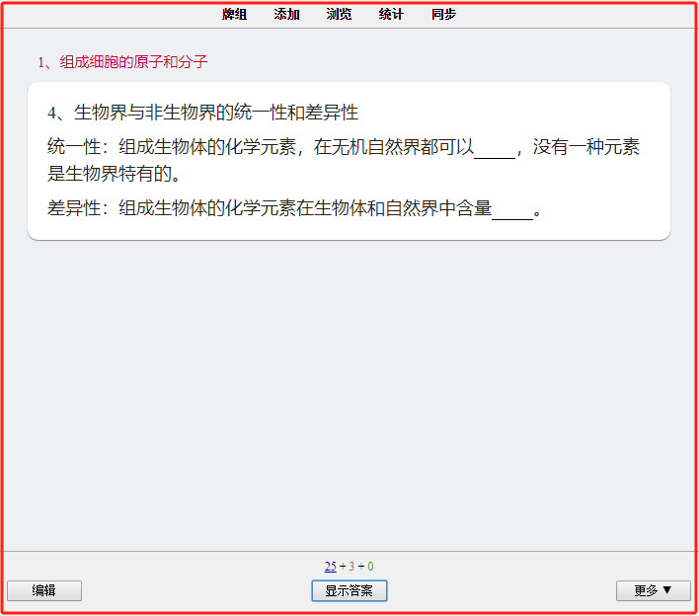Click the 显示答案 show answer button

349,590
